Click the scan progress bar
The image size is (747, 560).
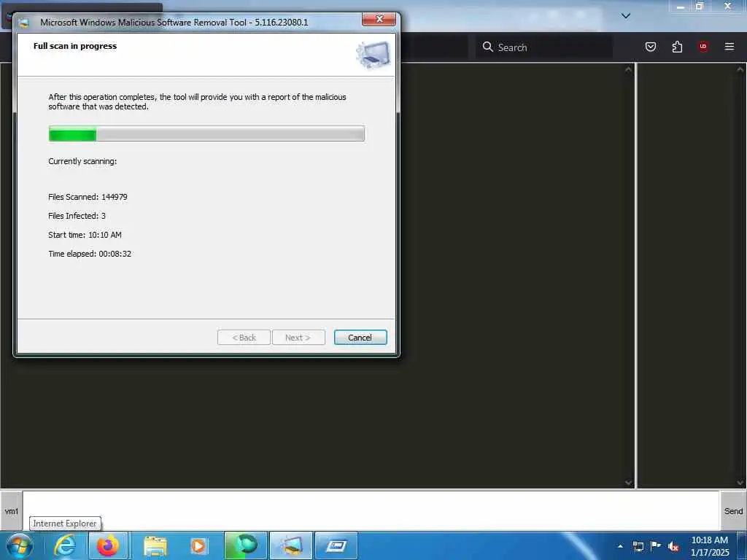coord(206,134)
